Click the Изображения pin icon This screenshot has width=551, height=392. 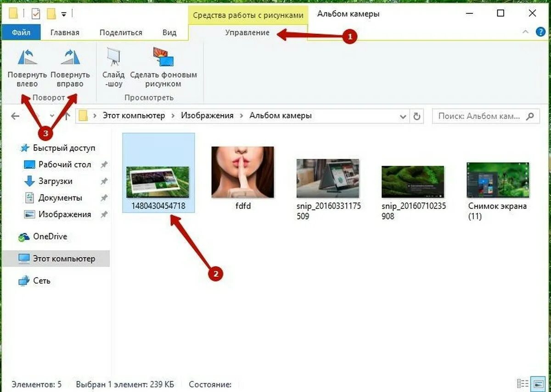pyautogui.click(x=104, y=214)
